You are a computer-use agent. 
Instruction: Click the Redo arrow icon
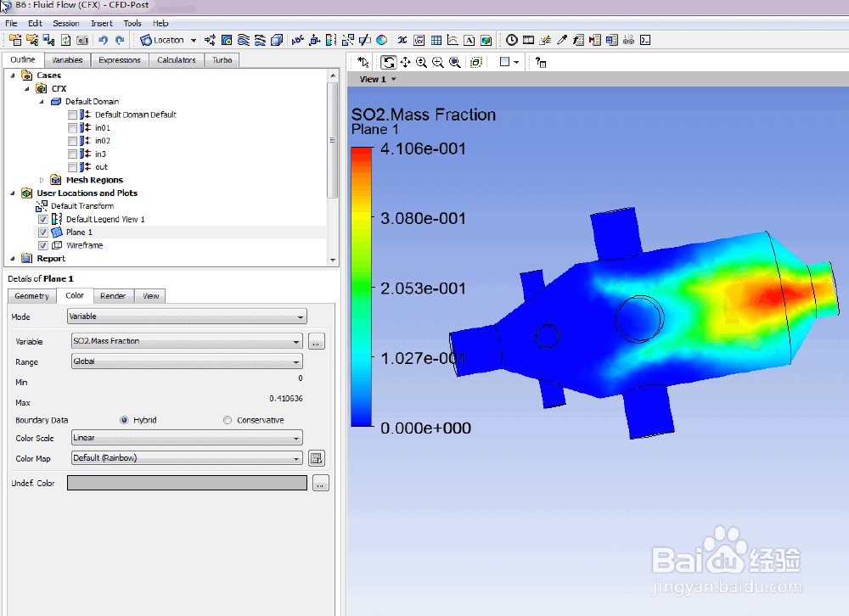[120, 40]
